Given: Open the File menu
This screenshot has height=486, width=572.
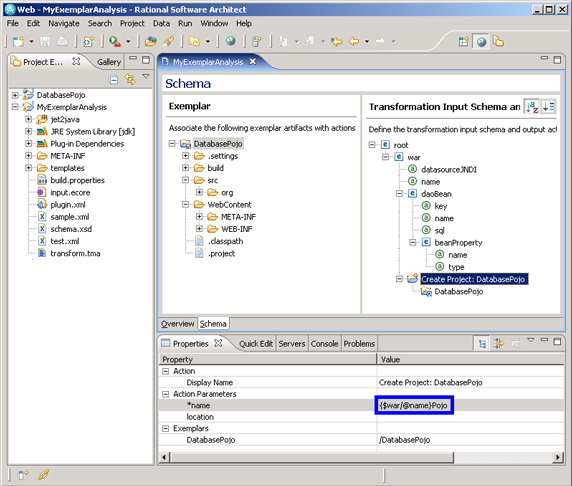Looking at the screenshot, I should pyautogui.click(x=12, y=23).
